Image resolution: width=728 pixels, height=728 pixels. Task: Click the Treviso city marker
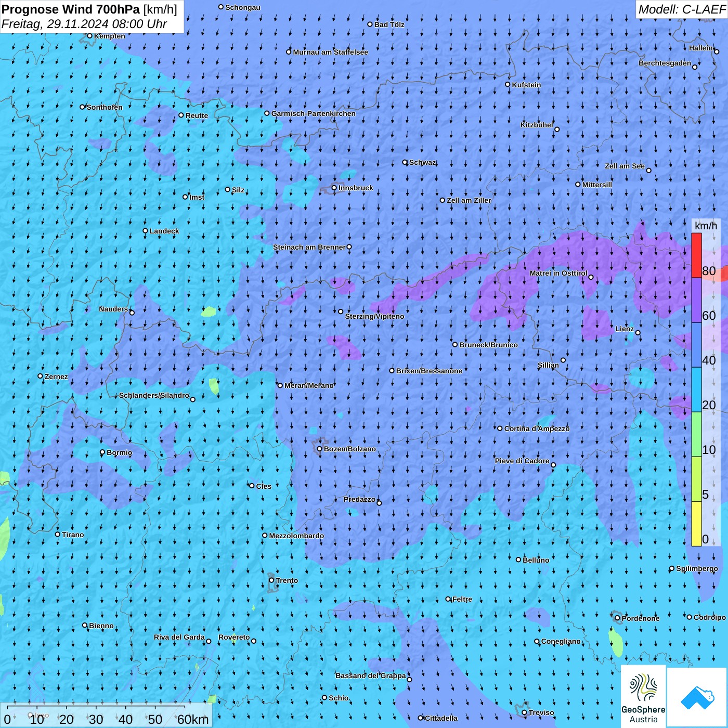pyautogui.click(x=524, y=712)
